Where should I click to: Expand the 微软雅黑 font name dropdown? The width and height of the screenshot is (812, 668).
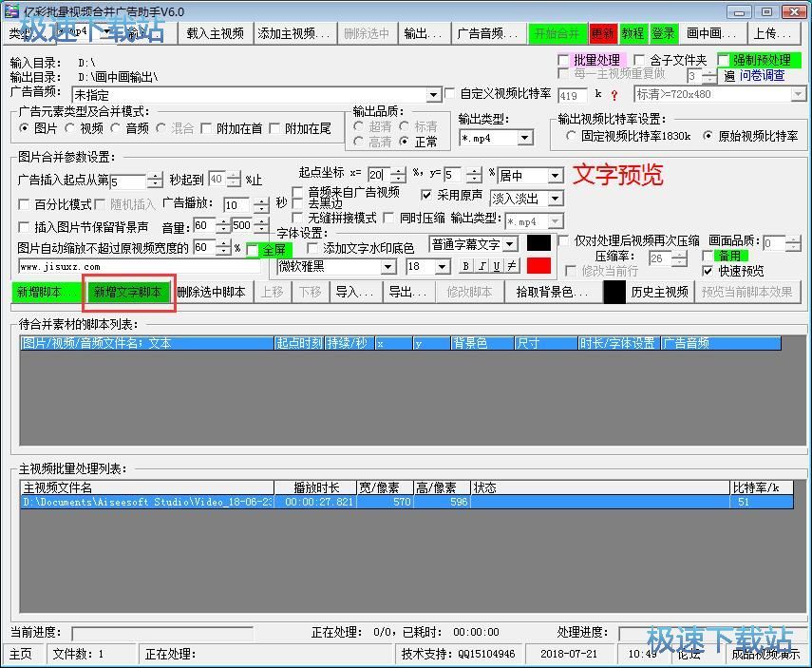(x=387, y=267)
